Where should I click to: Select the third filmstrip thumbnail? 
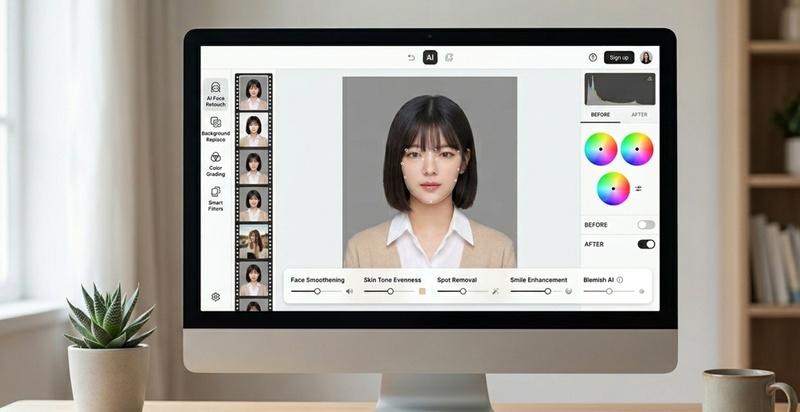point(254,167)
